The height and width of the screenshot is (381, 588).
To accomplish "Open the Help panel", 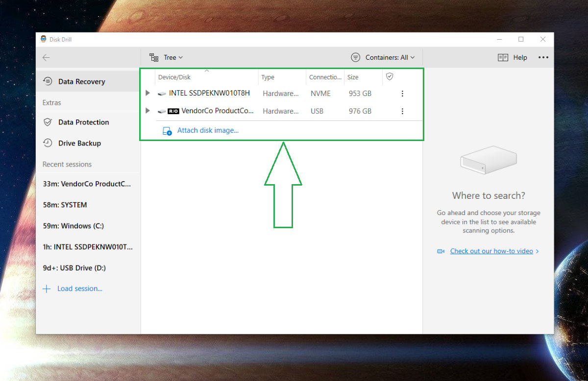I will (513, 57).
